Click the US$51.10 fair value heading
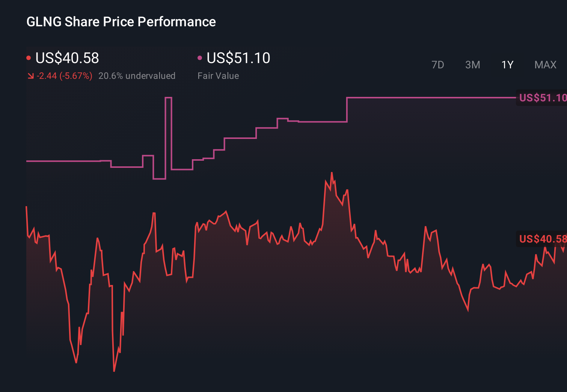Viewport: 567px width, 392px height. tap(238, 58)
